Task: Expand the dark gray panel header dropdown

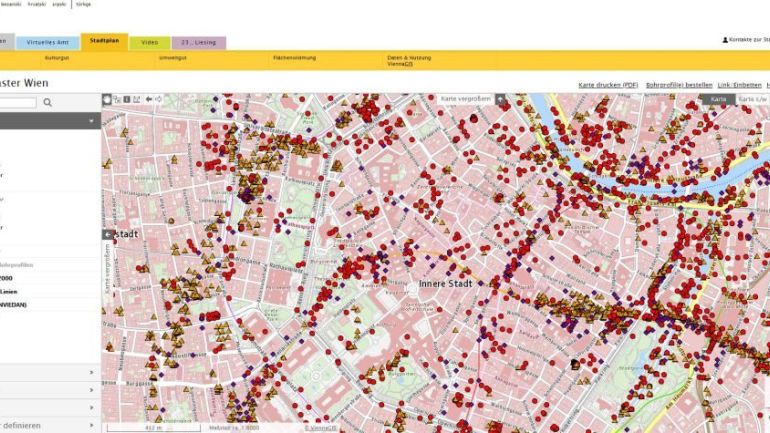Action: (x=92, y=121)
